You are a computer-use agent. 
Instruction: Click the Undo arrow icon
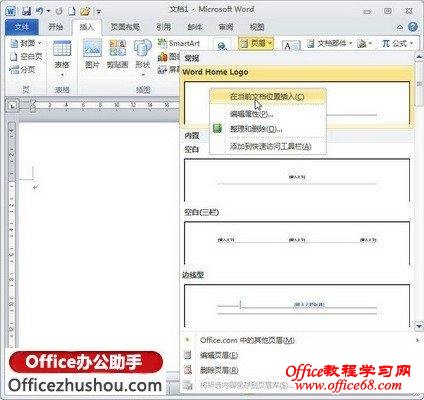click(x=40, y=11)
